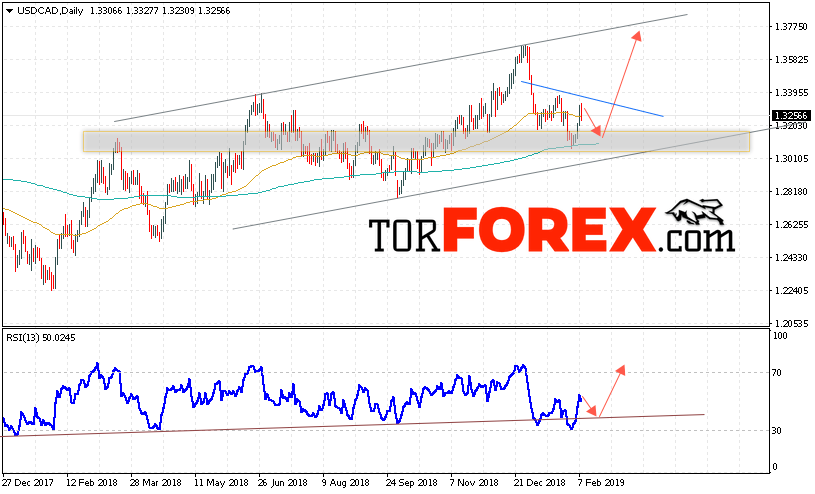Click the 1.33955 price axis label

(791, 93)
